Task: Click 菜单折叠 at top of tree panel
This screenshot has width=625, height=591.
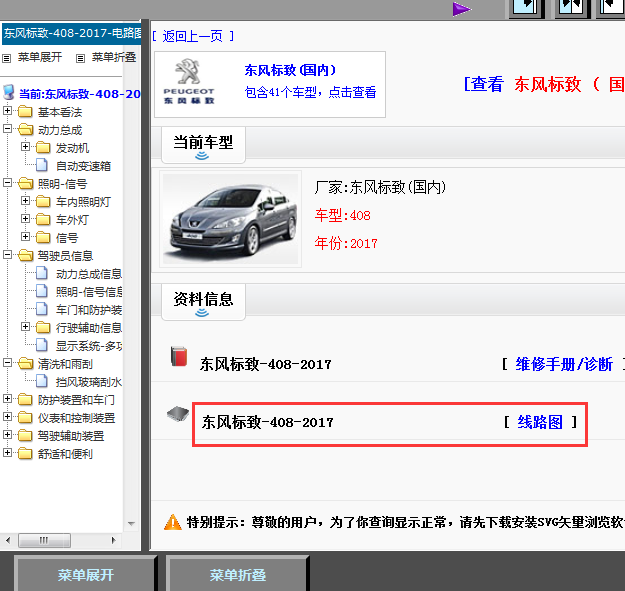Action: tap(114, 57)
